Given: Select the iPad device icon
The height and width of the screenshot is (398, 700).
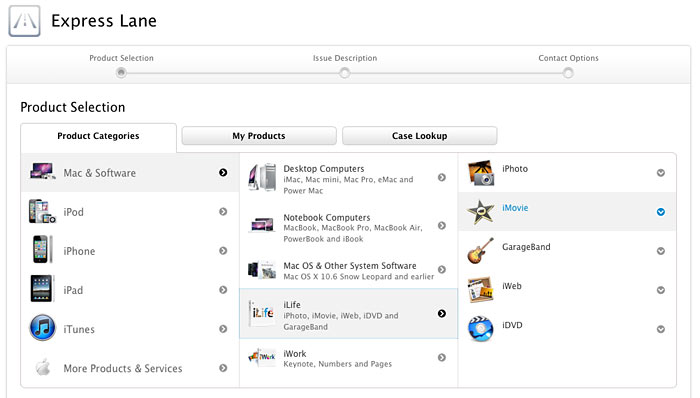Looking at the screenshot, I should point(41,289).
